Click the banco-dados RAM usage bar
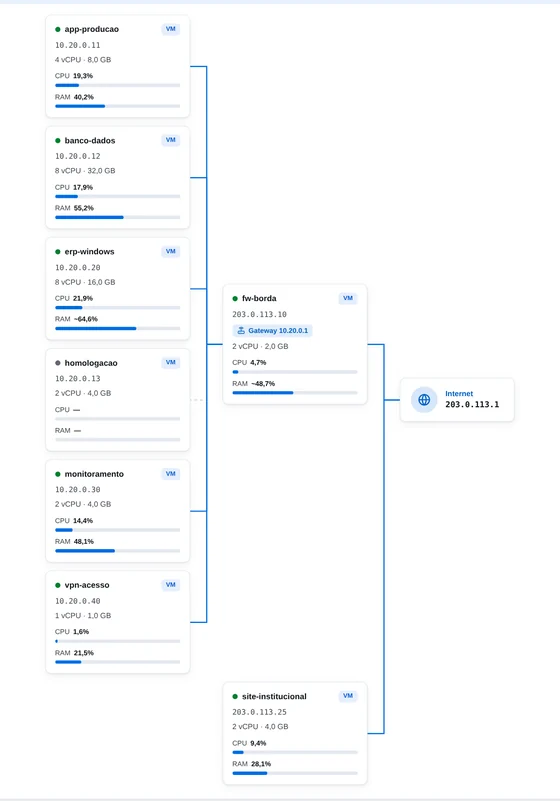560x801 pixels. click(x=118, y=217)
